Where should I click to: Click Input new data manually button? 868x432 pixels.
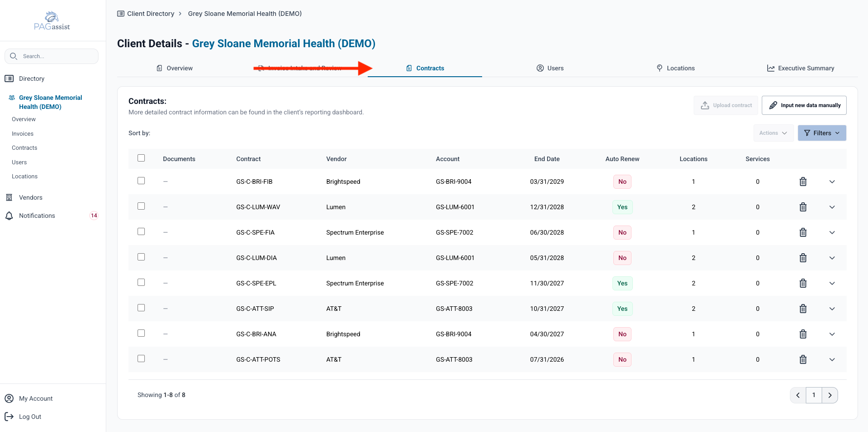(804, 105)
